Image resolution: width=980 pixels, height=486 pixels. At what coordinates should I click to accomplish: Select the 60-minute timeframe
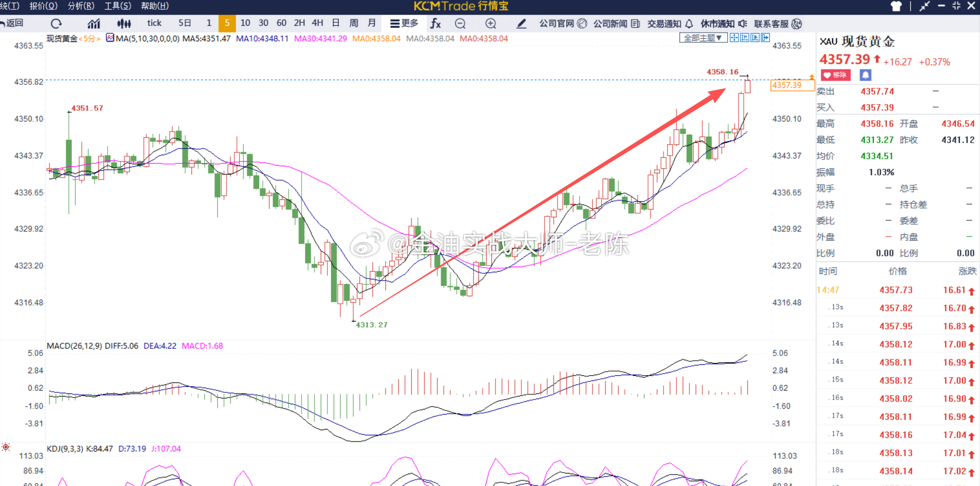coord(281,23)
